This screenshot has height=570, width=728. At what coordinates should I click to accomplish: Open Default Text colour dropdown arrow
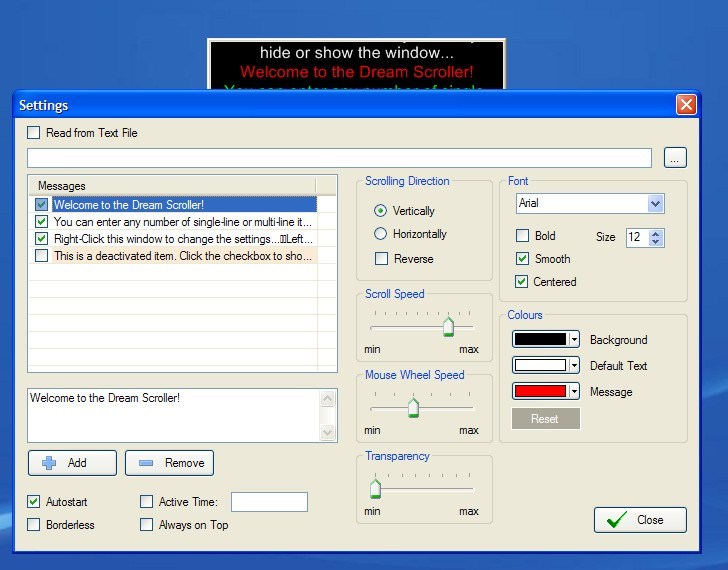[x=574, y=365]
